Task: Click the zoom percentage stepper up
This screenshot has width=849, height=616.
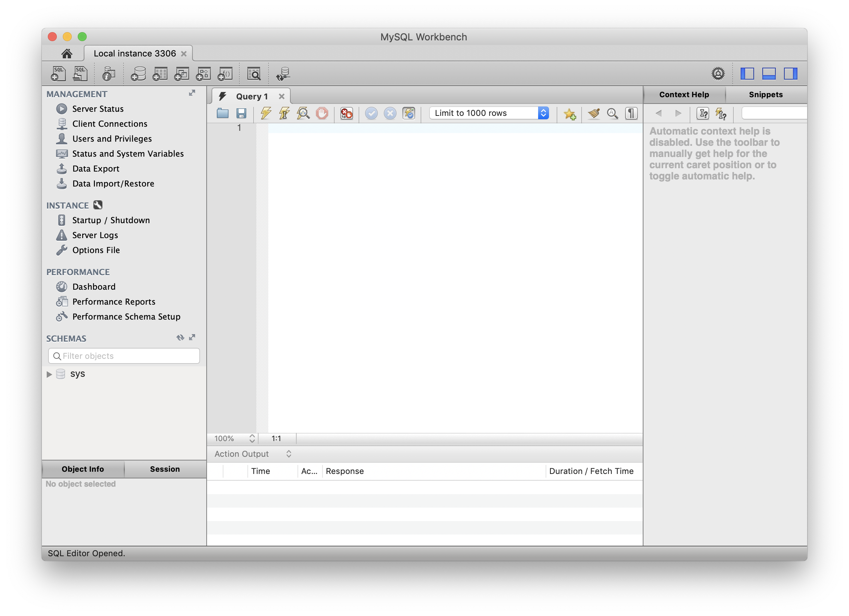Action: point(252,435)
